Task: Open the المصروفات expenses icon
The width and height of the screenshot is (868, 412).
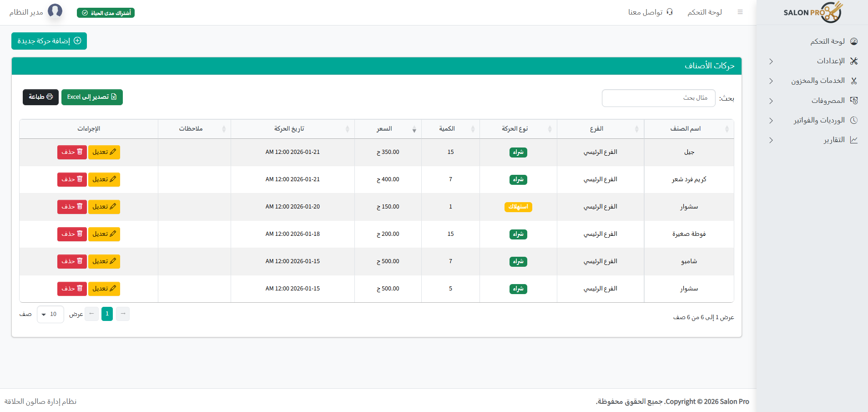Action: [x=854, y=100]
